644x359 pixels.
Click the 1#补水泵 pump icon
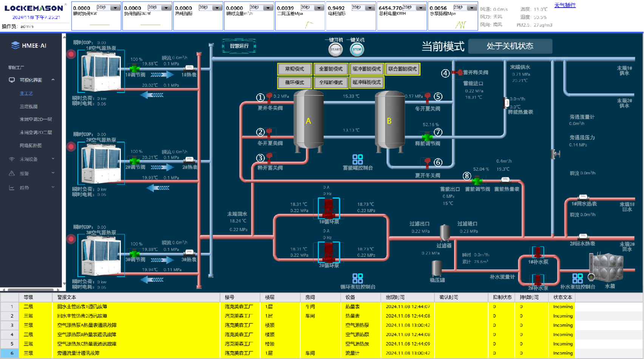click(x=537, y=252)
